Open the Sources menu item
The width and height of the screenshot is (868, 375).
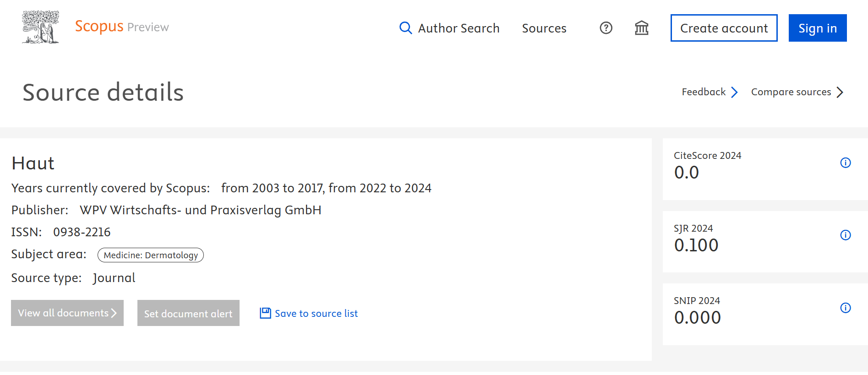point(544,28)
